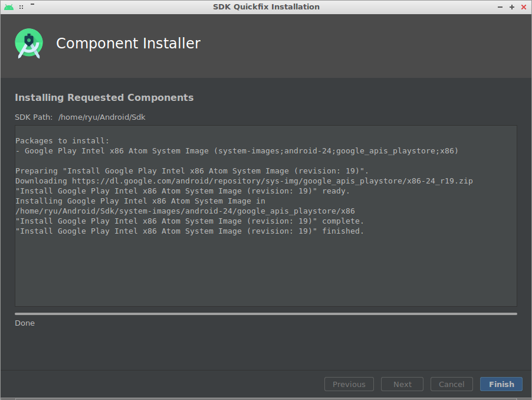Image resolution: width=532 pixels, height=400 pixels.
Task: Minimize the SDK Quickfix Installation window
Action: [500, 7]
